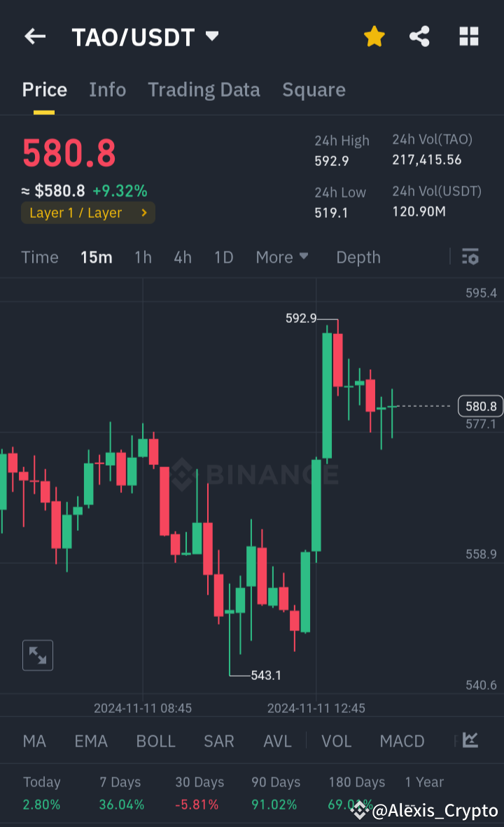Open the markets grid icon
Image resolution: width=504 pixels, height=827 pixels.
(x=468, y=36)
